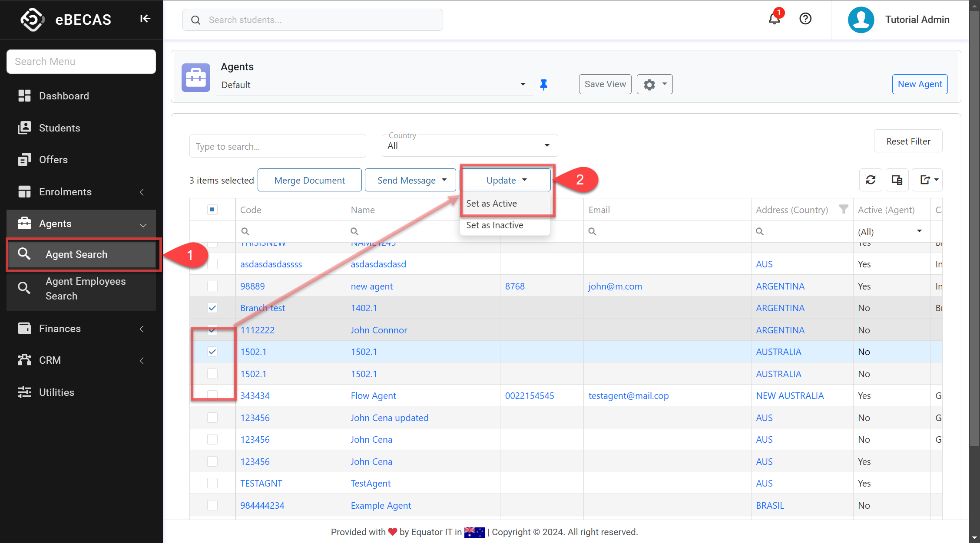Click the Tutorial Admin avatar icon
980x543 pixels.
click(x=861, y=20)
